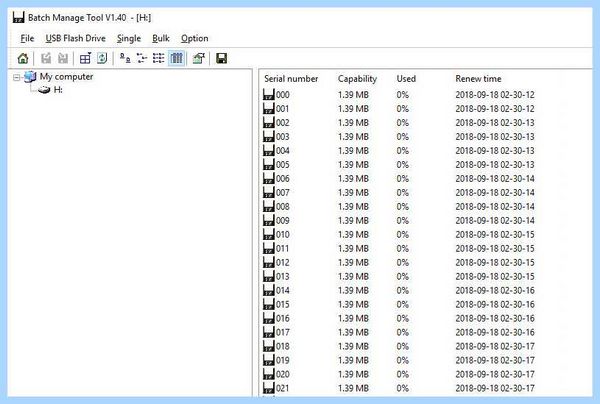
Task: Click the floppy icon of entry 008
Action: coord(269,206)
